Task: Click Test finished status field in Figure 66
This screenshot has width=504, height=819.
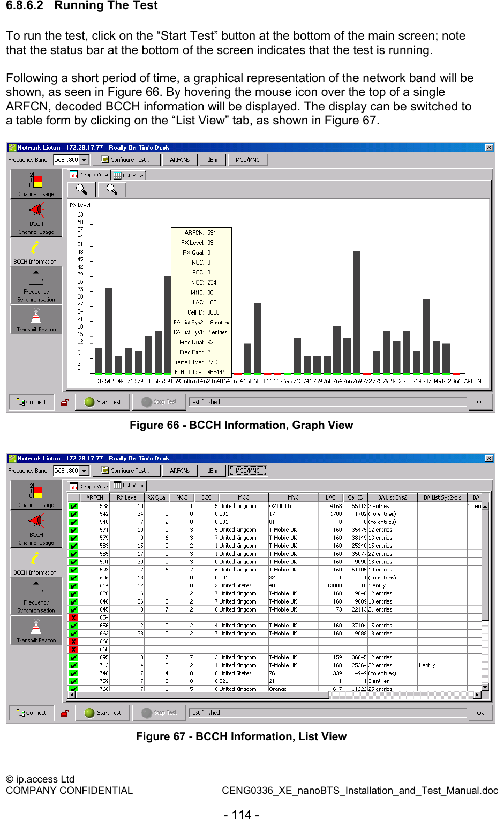Action: click(x=327, y=402)
